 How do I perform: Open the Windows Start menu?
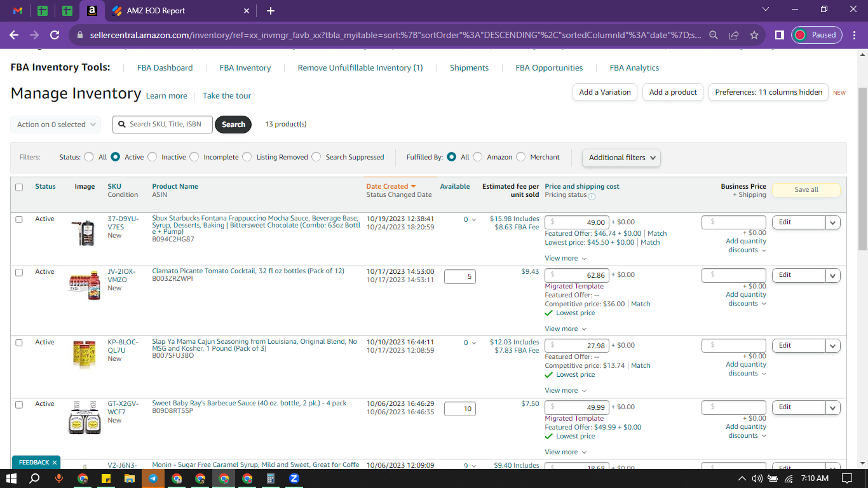click(x=11, y=478)
